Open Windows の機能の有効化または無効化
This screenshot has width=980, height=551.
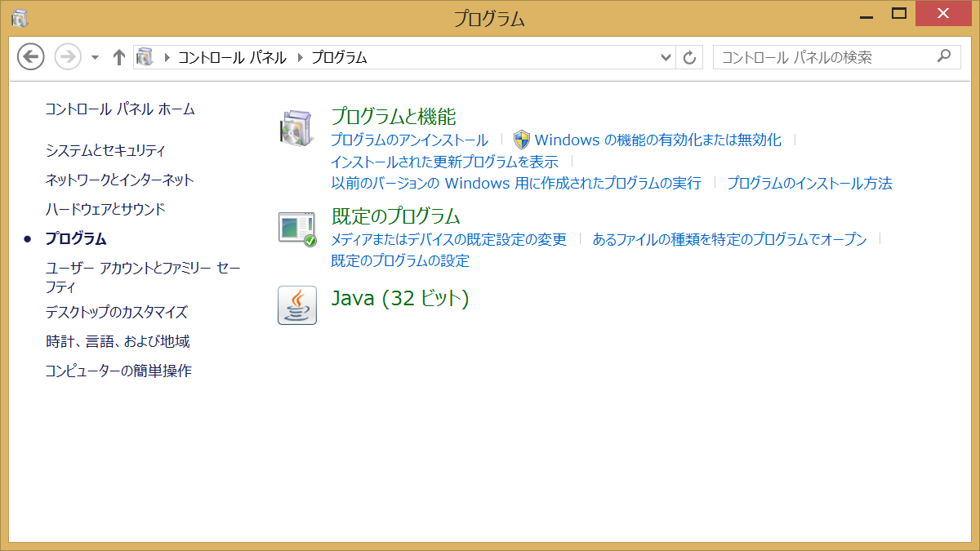658,140
